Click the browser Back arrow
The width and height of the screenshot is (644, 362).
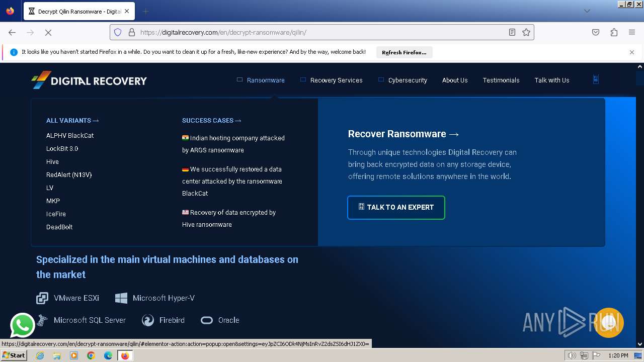(x=12, y=32)
